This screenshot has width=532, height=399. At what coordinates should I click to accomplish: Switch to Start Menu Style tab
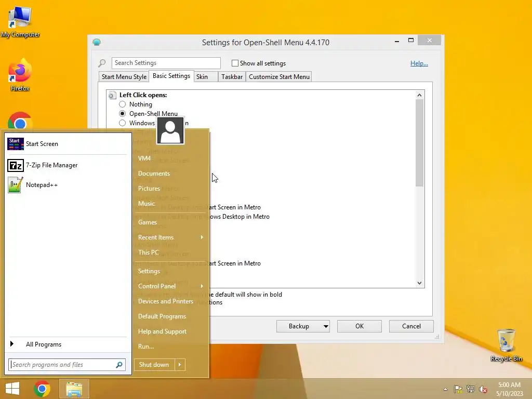point(124,77)
